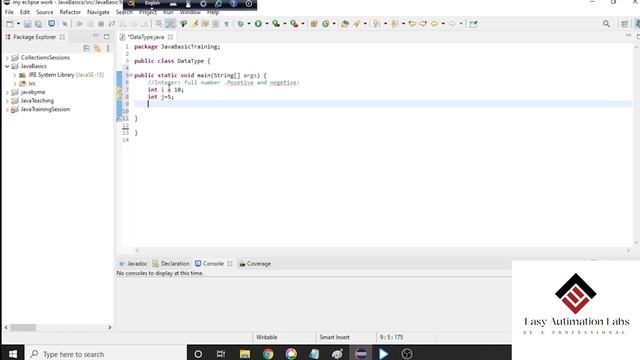Toggle Link with Editor in Package Explorer
The image size is (640, 360).
click(97, 48)
